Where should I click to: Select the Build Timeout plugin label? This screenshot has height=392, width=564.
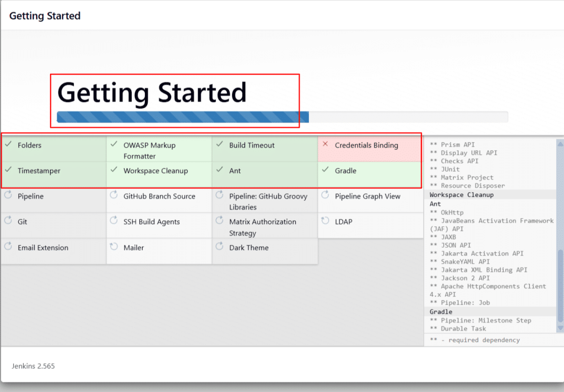click(252, 145)
